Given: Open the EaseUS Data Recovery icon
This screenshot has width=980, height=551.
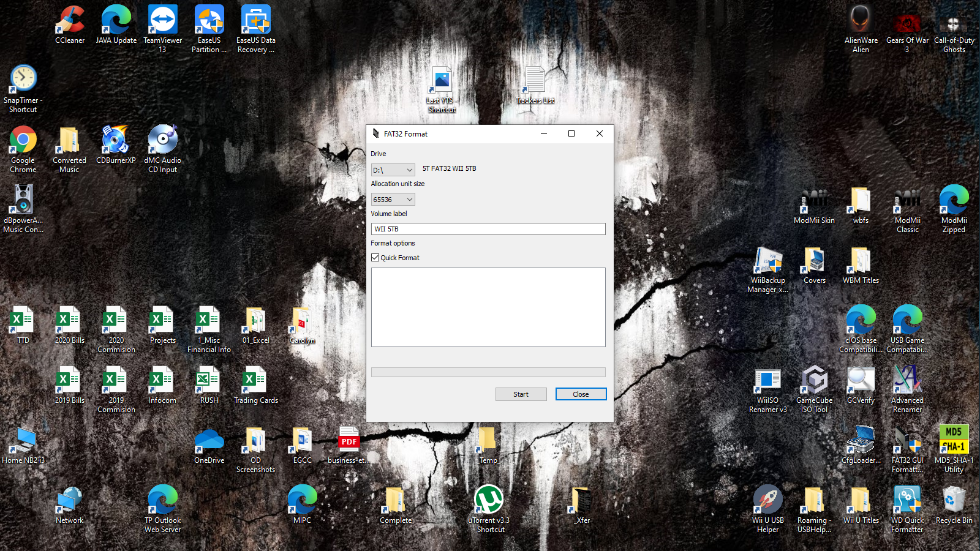Looking at the screenshot, I should pos(256,20).
